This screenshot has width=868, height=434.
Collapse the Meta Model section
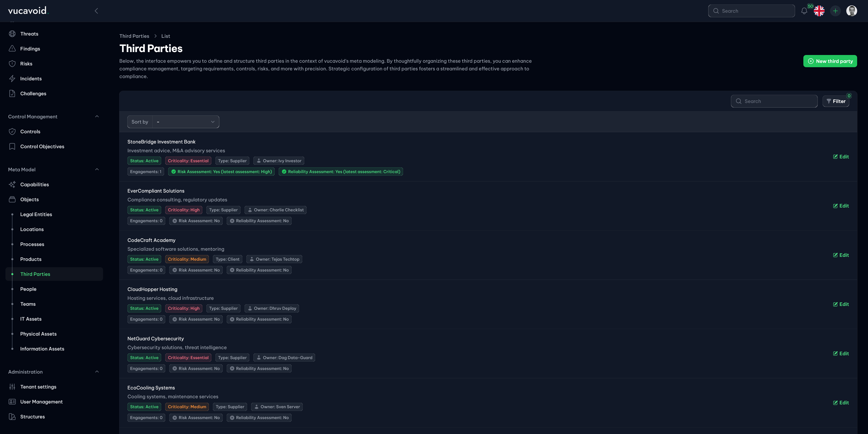tap(97, 169)
